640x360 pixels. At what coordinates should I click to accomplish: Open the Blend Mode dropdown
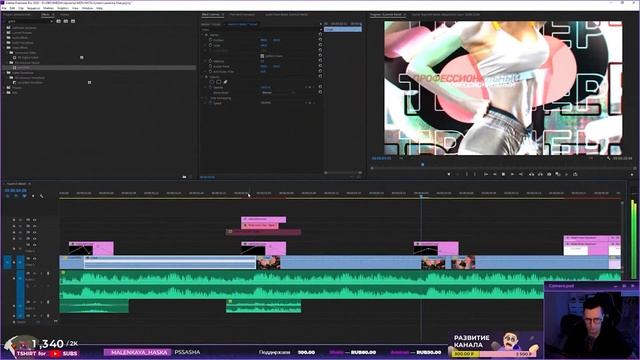(x=278, y=93)
